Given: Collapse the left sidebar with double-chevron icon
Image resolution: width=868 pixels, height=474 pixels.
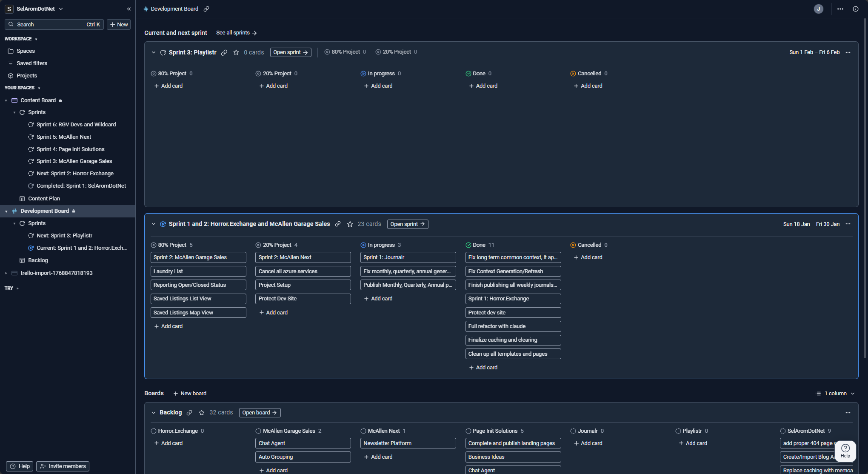Looking at the screenshot, I should coord(129,9).
